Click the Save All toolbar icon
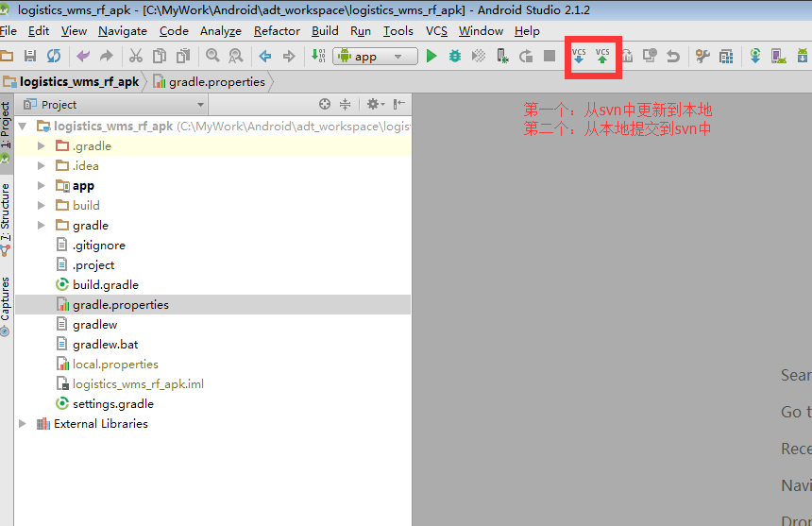Screen dimensions: 812x526 (30, 56)
